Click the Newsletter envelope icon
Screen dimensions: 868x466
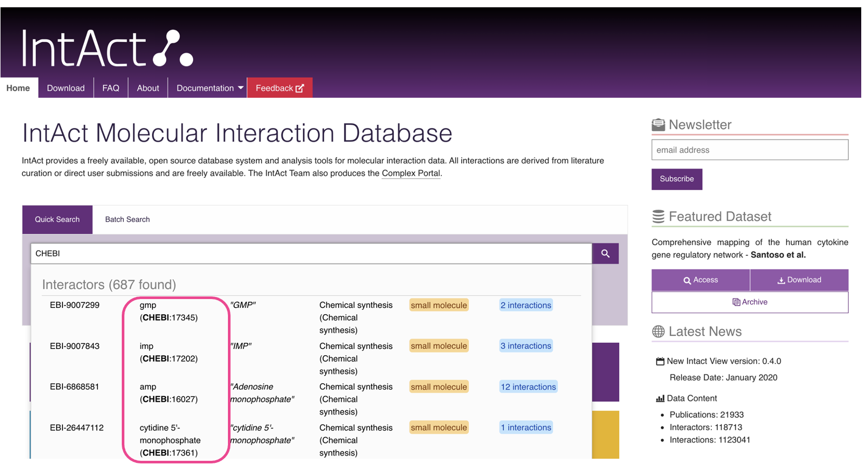[x=658, y=125]
